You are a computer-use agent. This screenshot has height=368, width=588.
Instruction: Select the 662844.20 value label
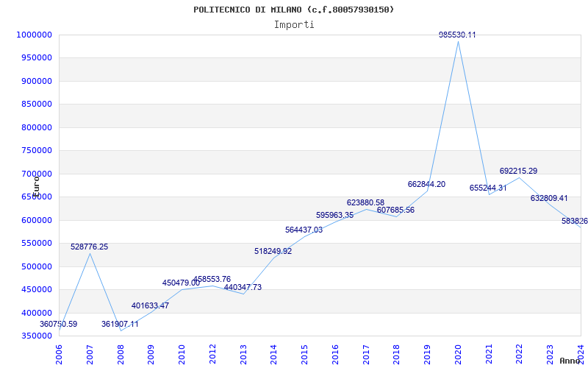coord(427,185)
